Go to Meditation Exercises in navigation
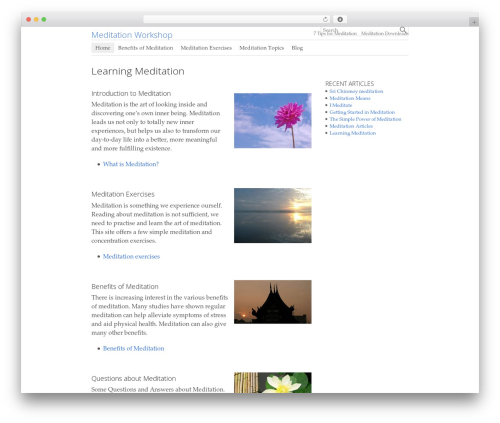500x423 pixels. click(206, 48)
